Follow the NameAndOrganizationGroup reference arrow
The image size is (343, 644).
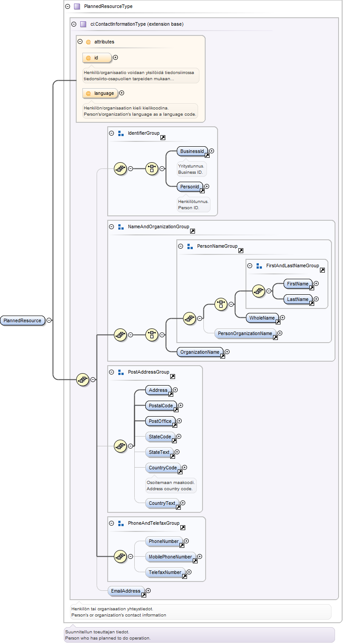(192, 231)
